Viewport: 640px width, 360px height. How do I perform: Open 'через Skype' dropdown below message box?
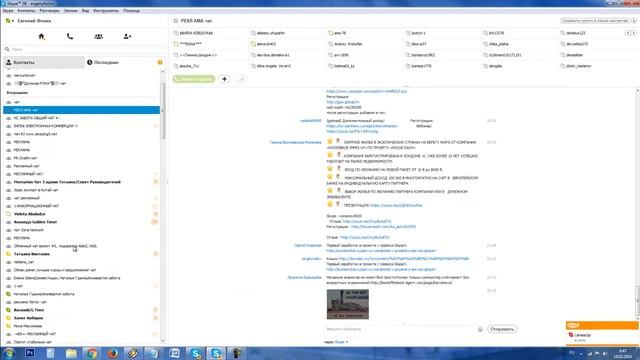(x=337, y=342)
